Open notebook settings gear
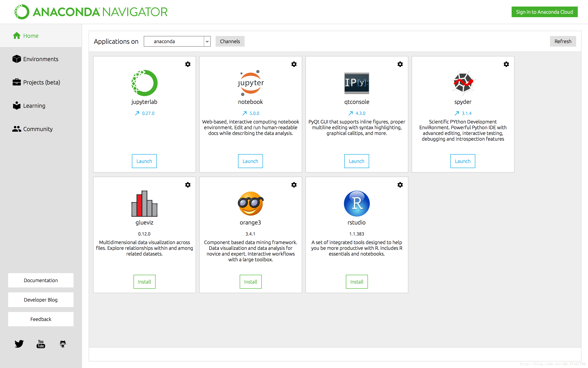The image size is (588, 368). pos(294,64)
